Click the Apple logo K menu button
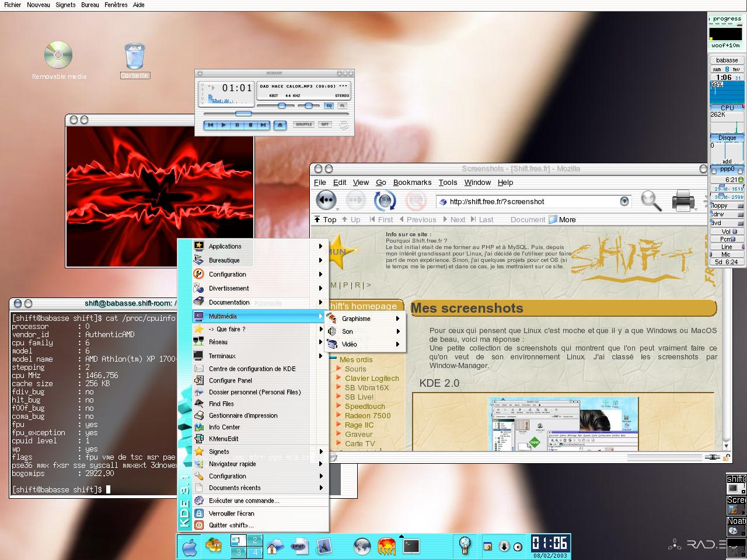This screenshot has height=560, width=747. pos(190,547)
